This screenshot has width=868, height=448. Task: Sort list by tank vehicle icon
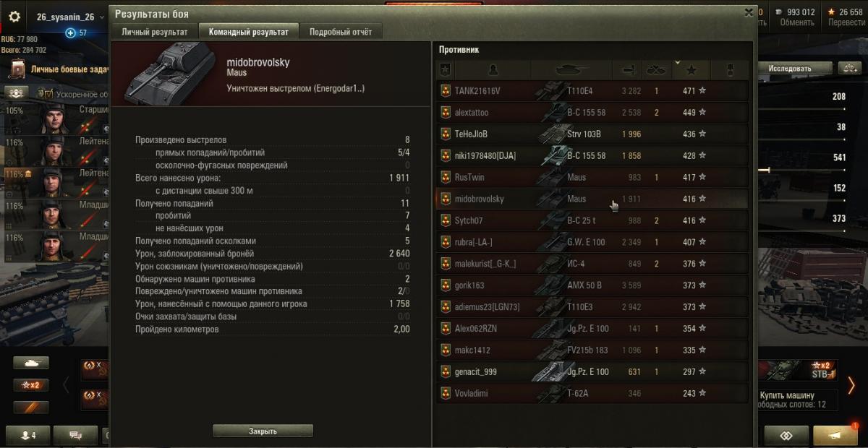(572, 70)
